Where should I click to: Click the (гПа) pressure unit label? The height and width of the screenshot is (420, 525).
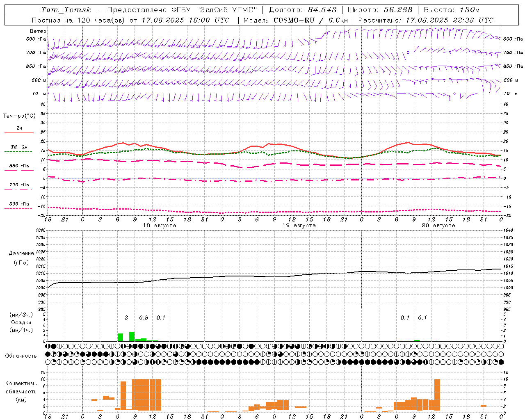pos(21,263)
